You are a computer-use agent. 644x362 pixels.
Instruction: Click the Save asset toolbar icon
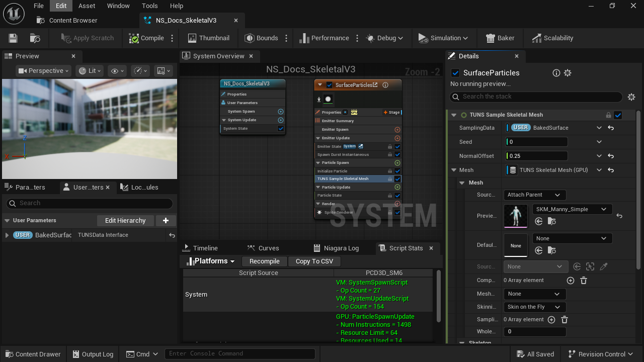(x=13, y=38)
